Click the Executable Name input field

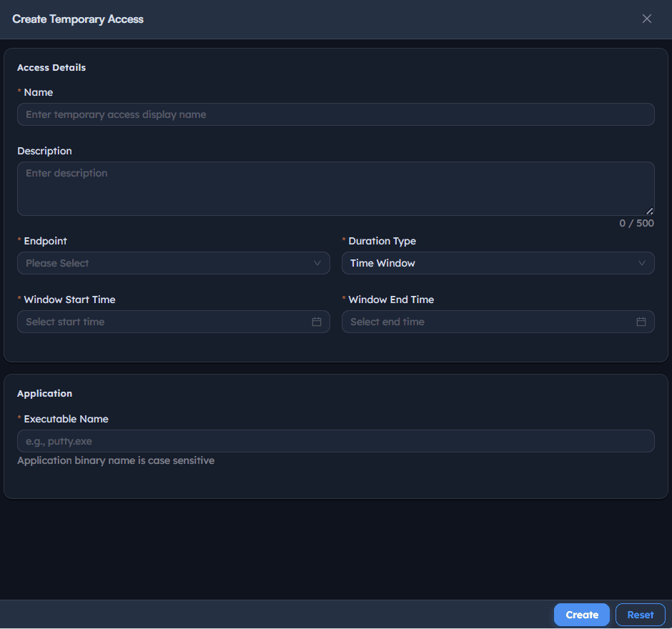pos(335,441)
